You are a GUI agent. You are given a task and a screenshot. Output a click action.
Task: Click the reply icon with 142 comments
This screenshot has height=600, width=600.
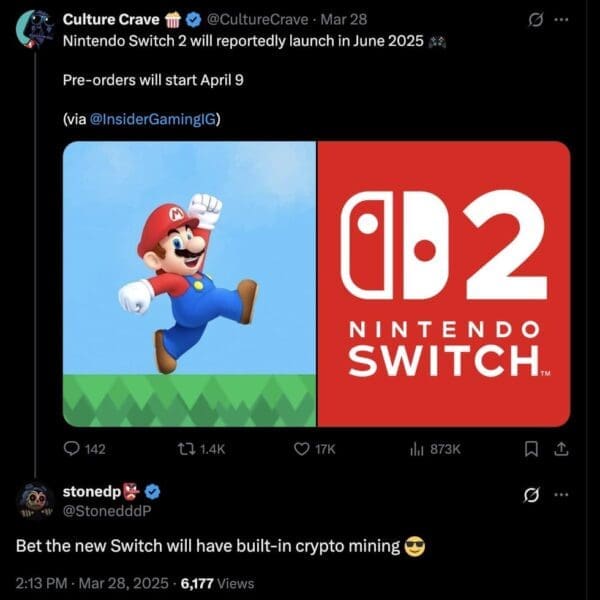click(x=73, y=450)
